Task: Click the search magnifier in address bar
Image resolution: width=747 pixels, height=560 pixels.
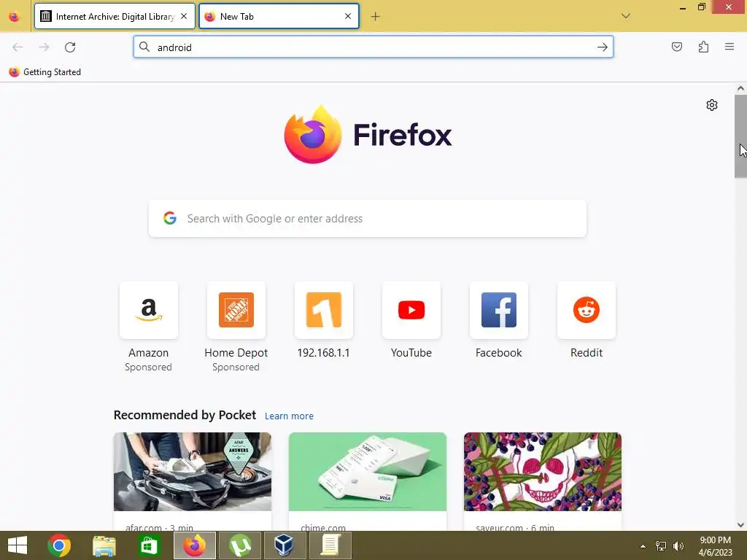Action: pos(144,47)
